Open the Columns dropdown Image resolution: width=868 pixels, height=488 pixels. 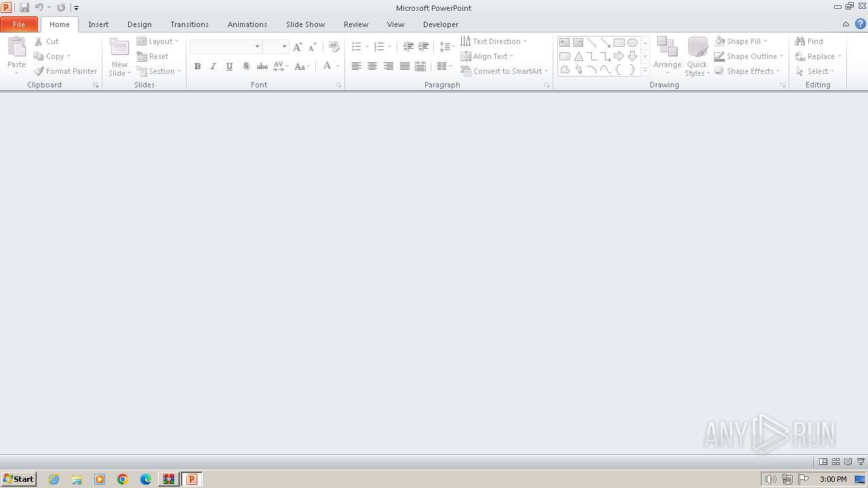pyautogui.click(x=445, y=66)
